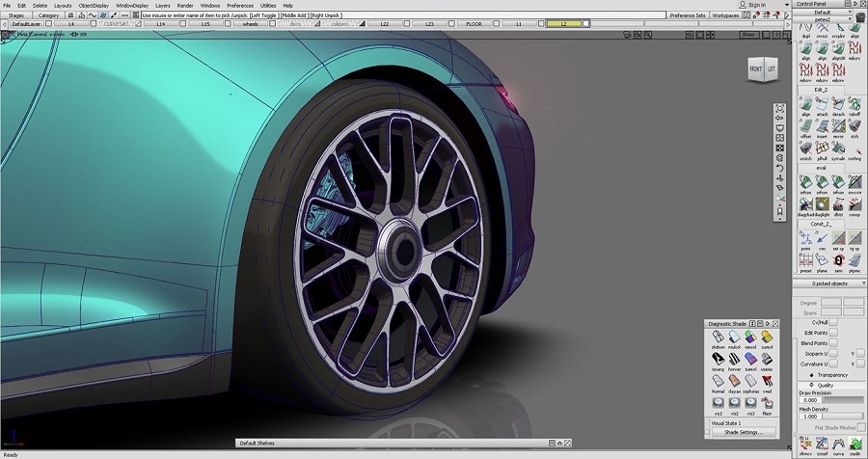Select the attach tool icon
868x459 pixels.
(823, 103)
